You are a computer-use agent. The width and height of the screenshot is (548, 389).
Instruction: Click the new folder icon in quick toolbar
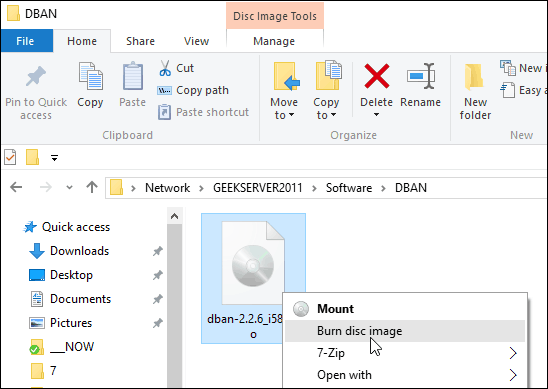pyautogui.click(x=32, y=157)
